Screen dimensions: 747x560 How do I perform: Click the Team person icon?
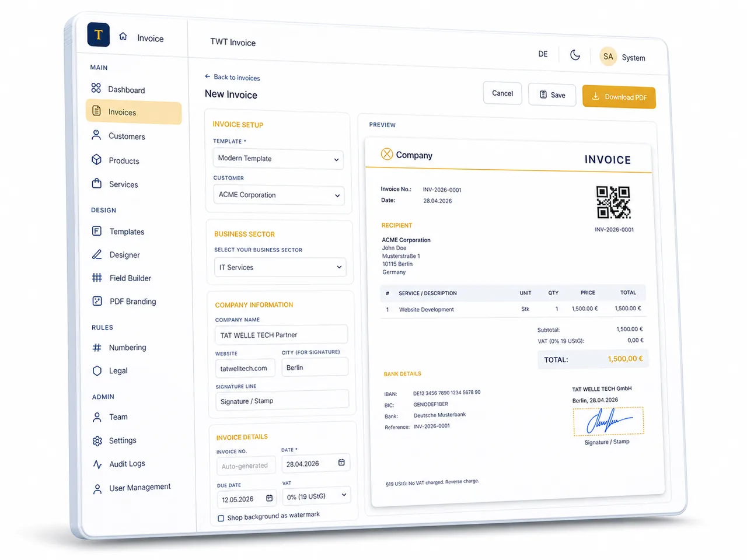(x=97, y=417)
